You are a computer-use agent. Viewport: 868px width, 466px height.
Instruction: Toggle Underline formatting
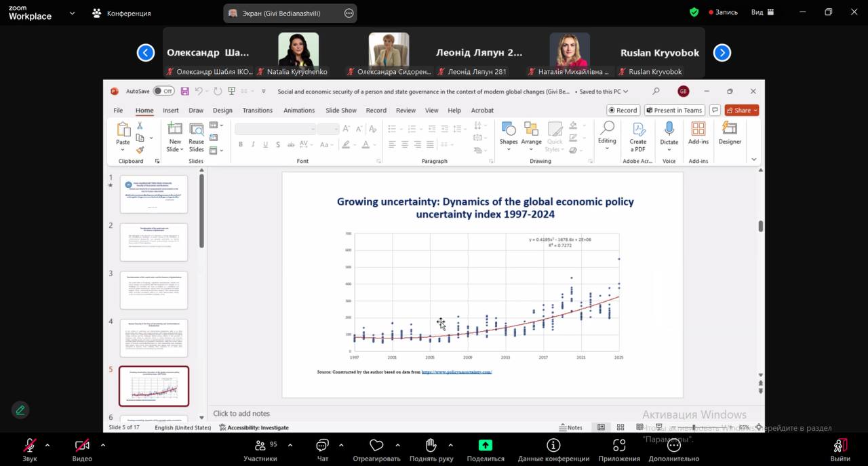pyautogui.click(x=265, y=144)
